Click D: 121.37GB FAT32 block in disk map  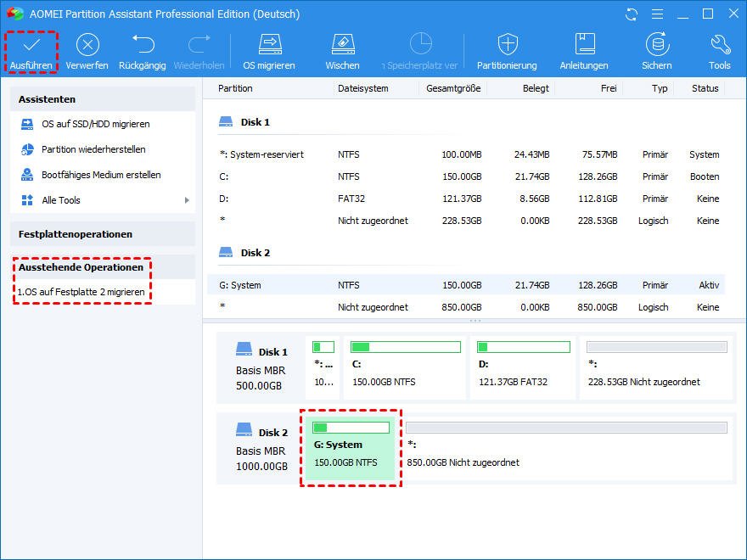(523, 367)
